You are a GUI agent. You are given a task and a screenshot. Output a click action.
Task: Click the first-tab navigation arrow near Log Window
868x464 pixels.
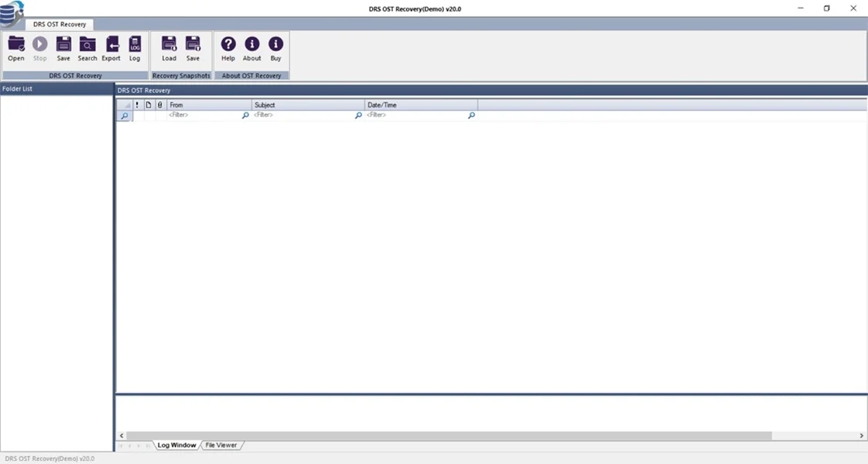coord(121,445)
